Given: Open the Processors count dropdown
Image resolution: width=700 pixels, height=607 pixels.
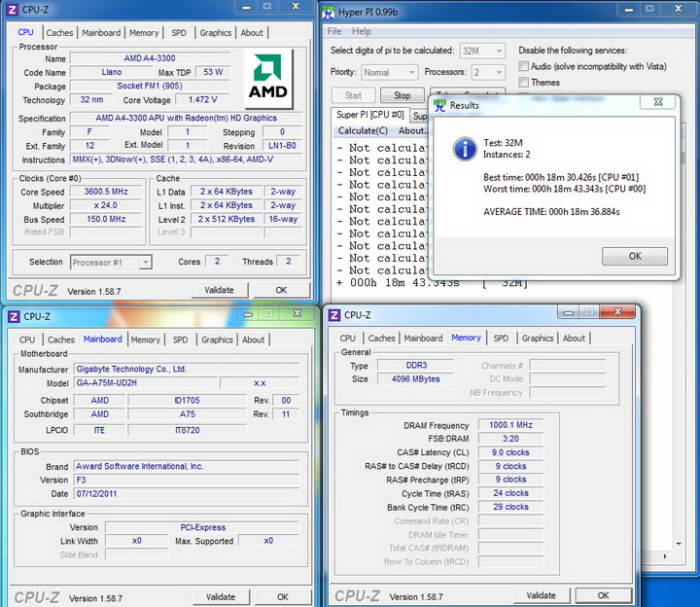Looking at the screenshot, I should [x=487, y=72].
